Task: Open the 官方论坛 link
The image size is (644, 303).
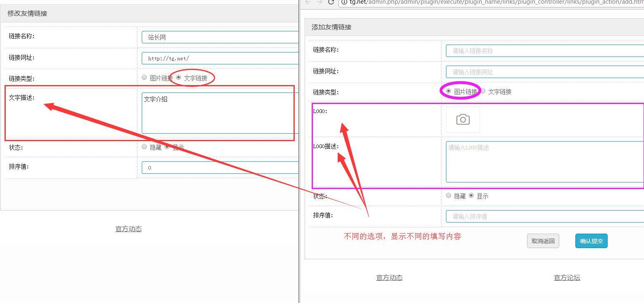Action: point(567,277)
